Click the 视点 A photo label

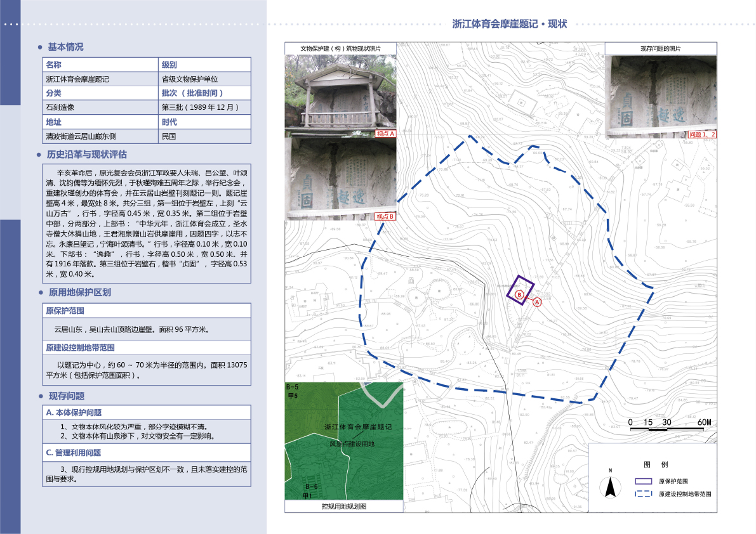coord(385,134)
